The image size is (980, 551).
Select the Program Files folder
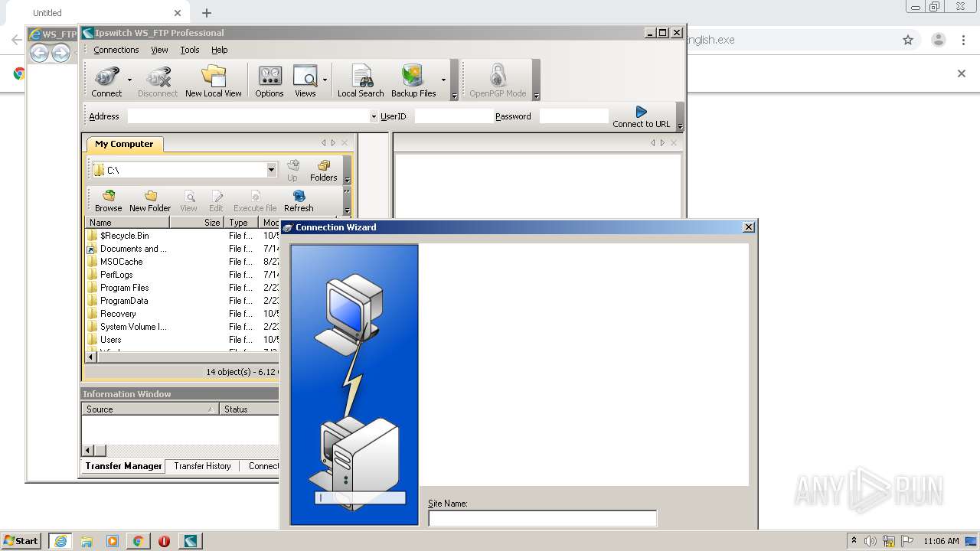[x=124, y=288]
